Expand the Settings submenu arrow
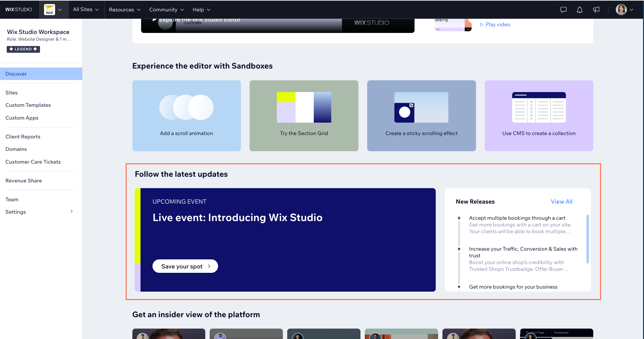 (x=72, y=212)
